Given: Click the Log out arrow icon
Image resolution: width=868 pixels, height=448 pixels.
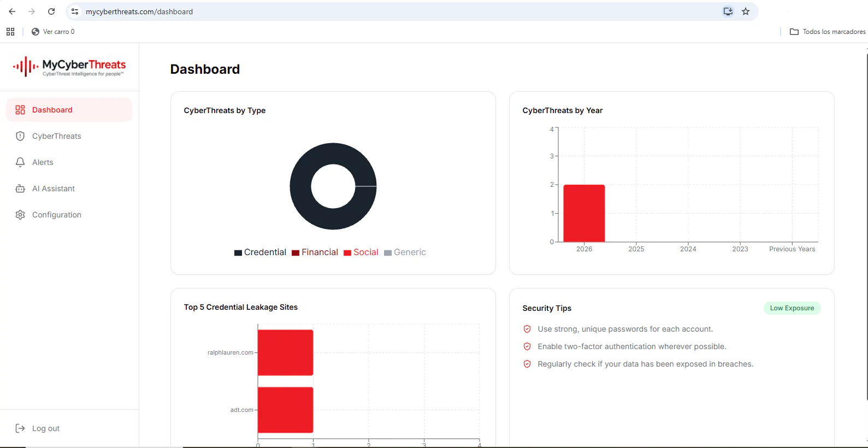Looking at the screenshot, I should (20, 428).
